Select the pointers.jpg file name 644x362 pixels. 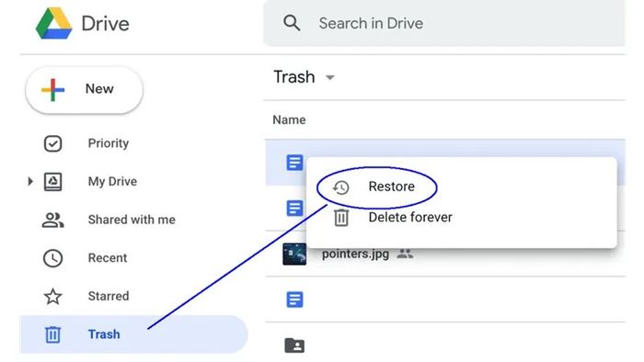[x=355, y=255]
